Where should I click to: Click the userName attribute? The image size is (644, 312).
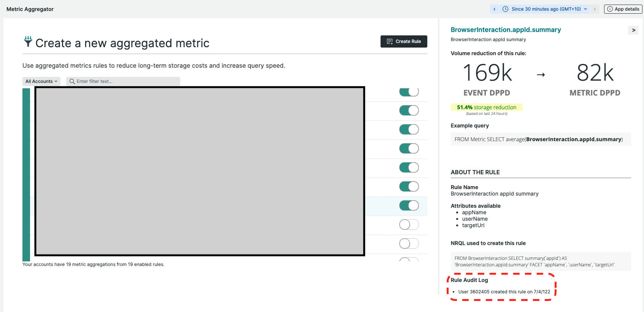(x=475, y=219)
